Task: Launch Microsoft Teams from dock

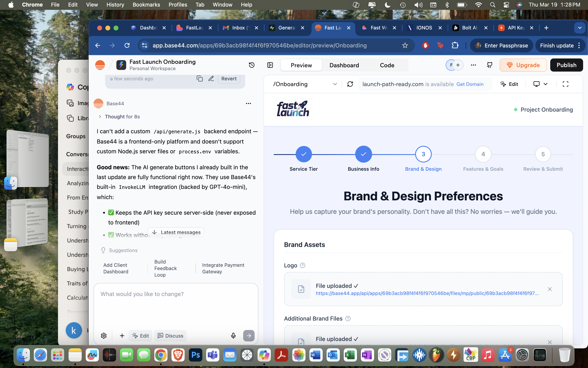Action: [213, 355]
